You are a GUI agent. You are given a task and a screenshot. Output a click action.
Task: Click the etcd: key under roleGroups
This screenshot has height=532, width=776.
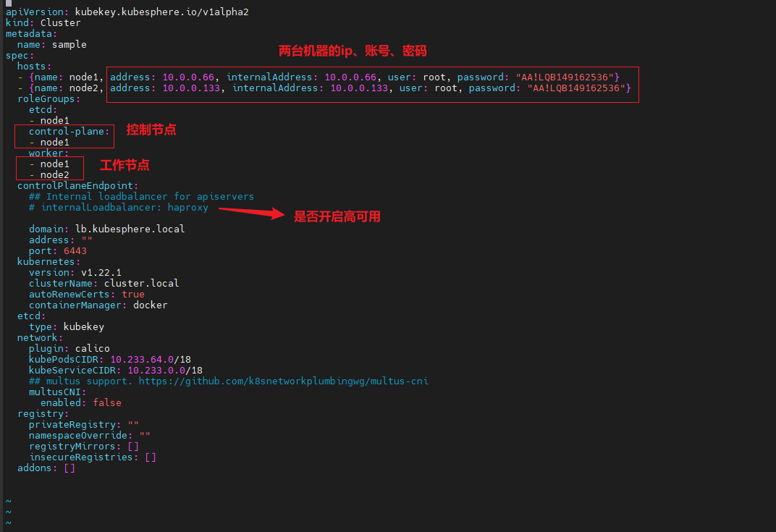[43, 110]
